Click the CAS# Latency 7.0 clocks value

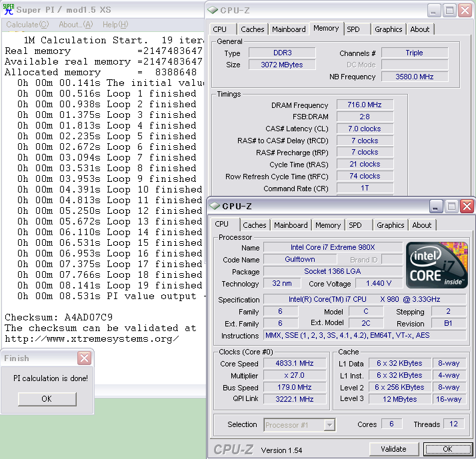tap(365, 129)
